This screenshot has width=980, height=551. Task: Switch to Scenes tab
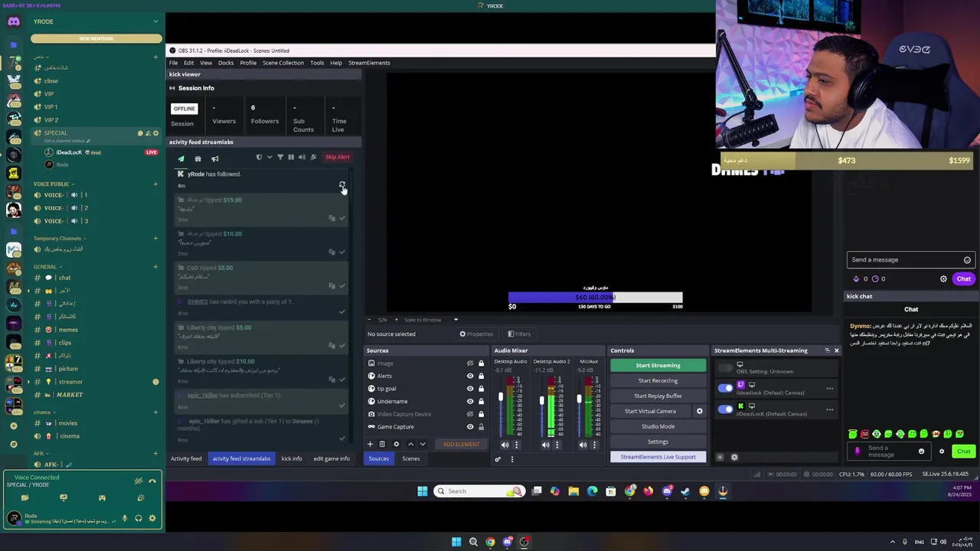[411, 458]
